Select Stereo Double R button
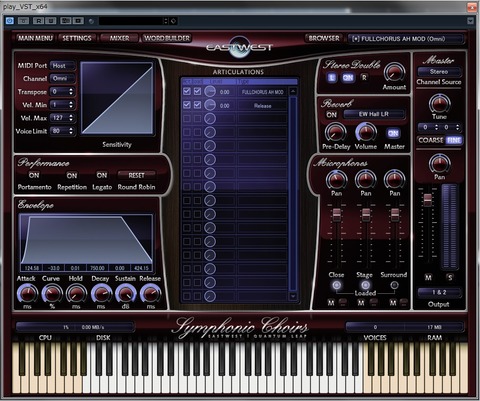Viewport: 480px width, 401px height. pyautogui.click(x=364, y=78)
